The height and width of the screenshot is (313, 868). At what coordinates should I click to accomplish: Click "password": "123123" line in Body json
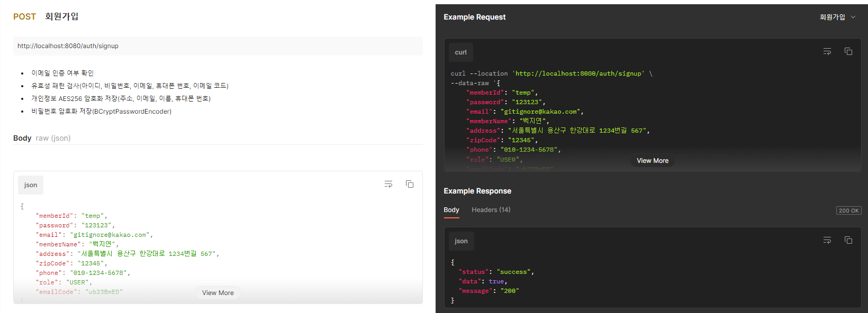[x=75, y=225]
